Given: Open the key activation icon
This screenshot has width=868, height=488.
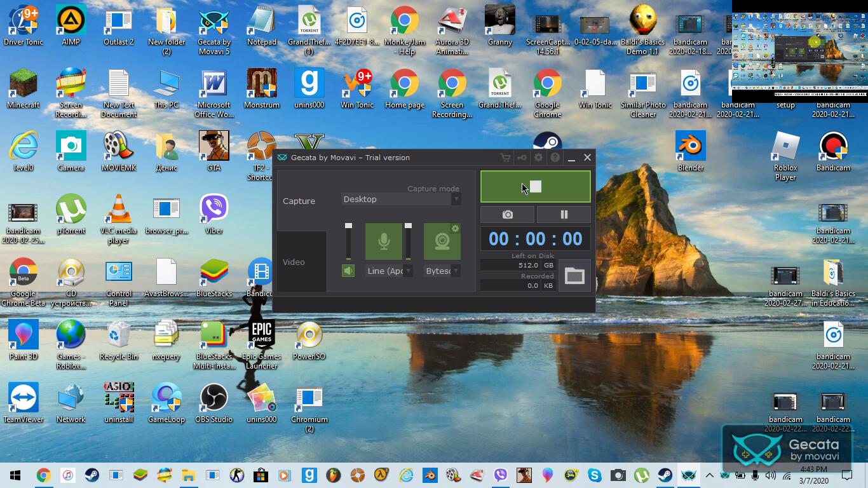Looking at the screenshot, I should (522, 158).
